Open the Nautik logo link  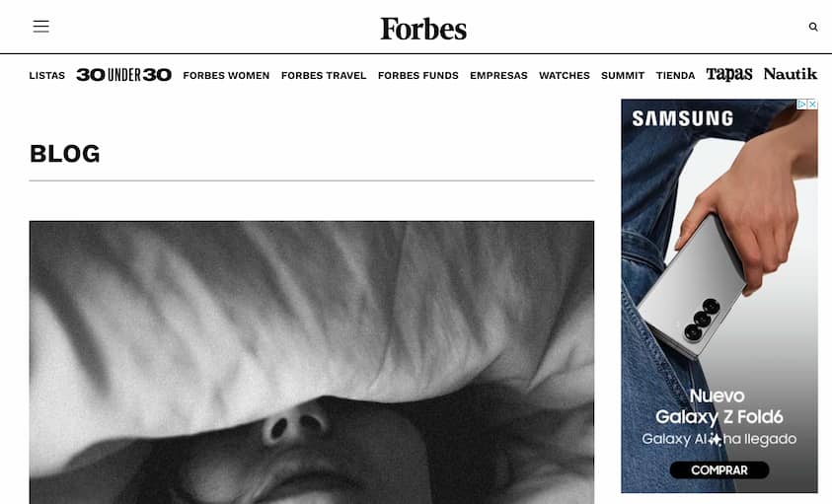click(791, 74)
